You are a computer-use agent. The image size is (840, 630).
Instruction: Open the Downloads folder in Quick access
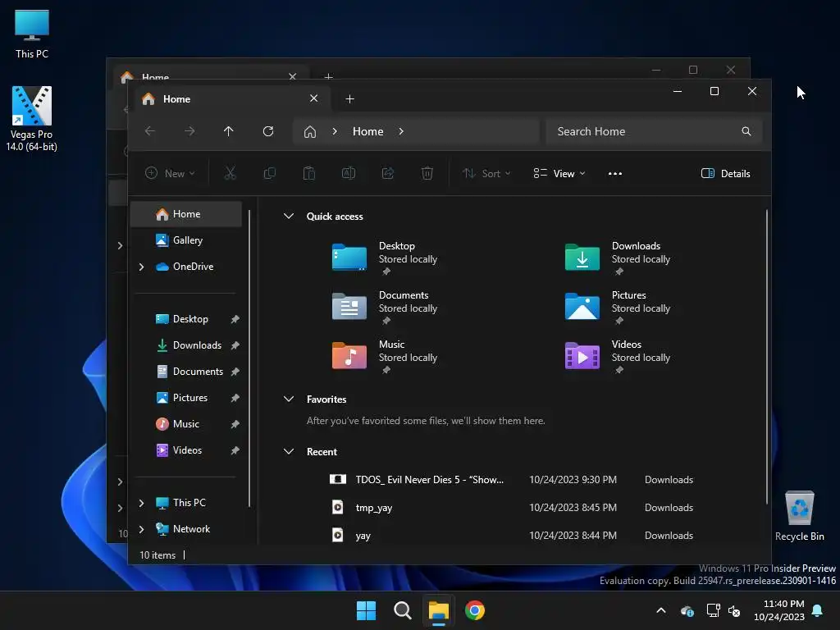click(619, 258)
